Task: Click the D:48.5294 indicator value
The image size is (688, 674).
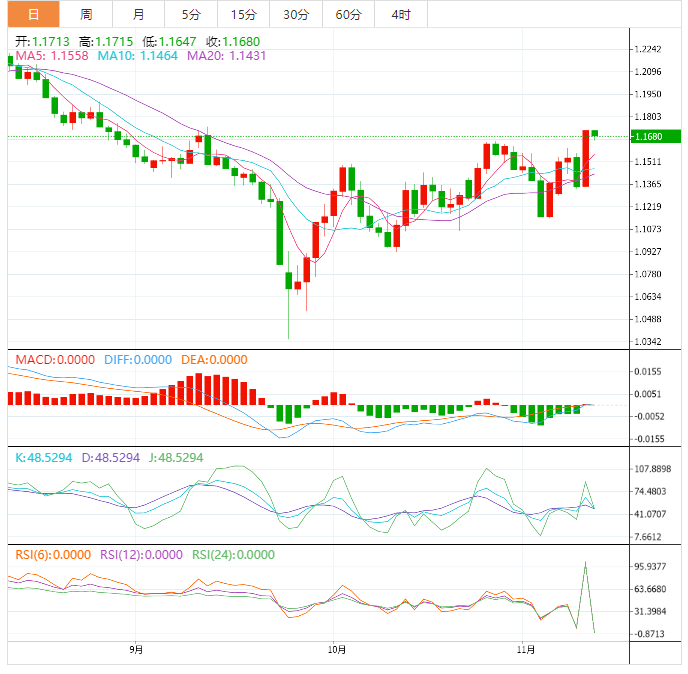Action: click(x=111, y=458)
